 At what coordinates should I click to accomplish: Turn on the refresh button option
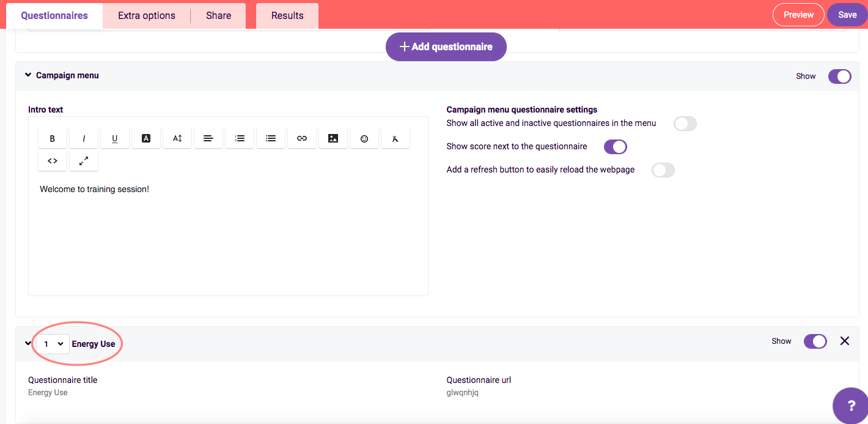coord(663,170)
